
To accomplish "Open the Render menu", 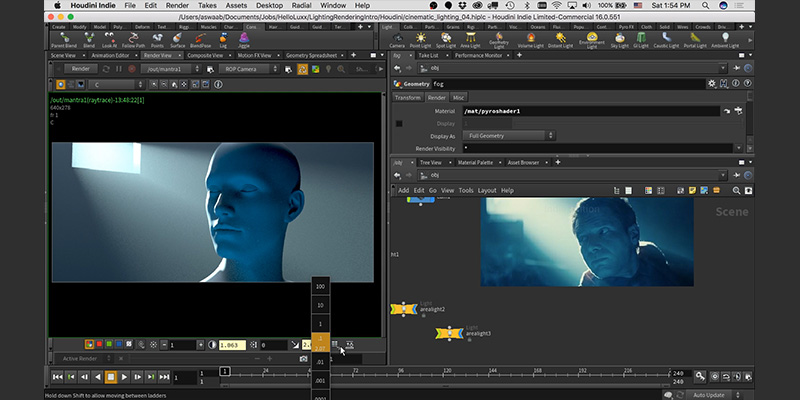I will [x=177, y=5].
